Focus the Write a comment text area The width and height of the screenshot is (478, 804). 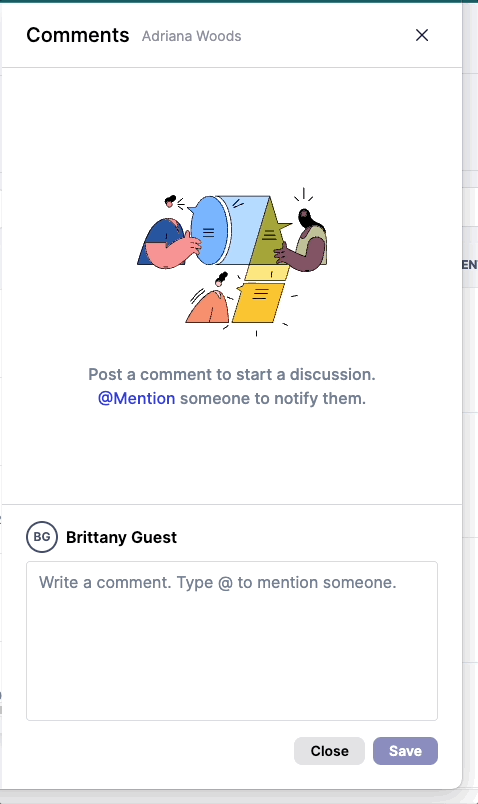click(x=232, y=640)
